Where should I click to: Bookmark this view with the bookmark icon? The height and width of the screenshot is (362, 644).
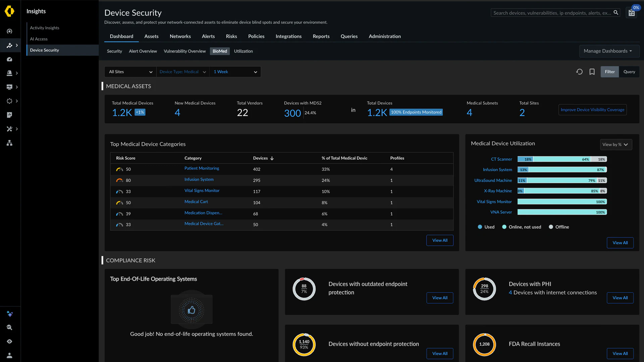592,71
